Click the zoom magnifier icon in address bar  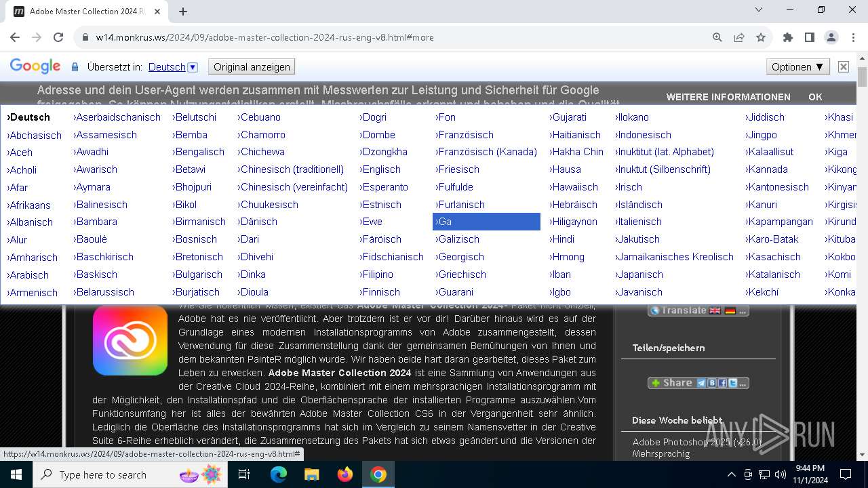coord(717,37)
